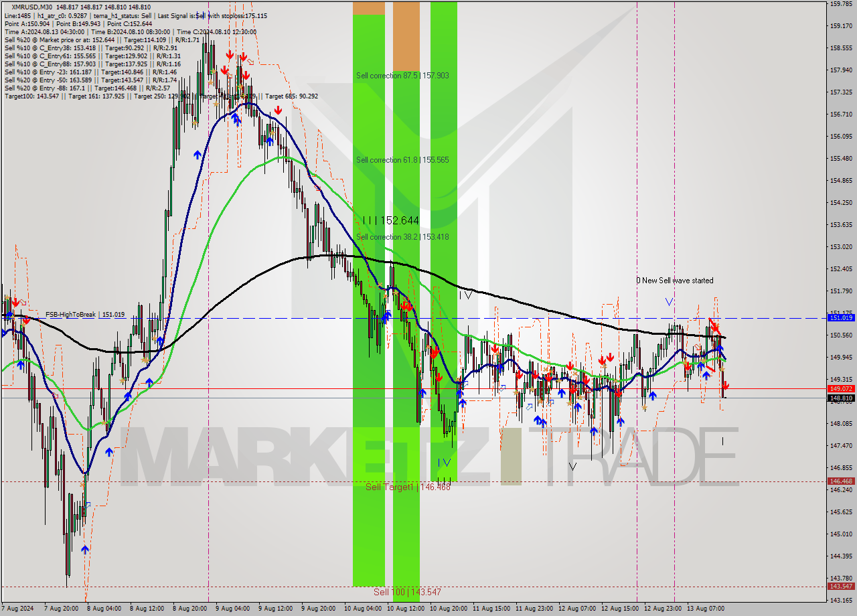
Task: Click '12 Aug 07:00' on the time axis
Action: 578,609
